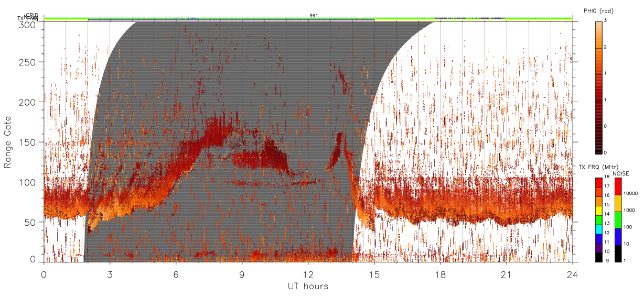The width and height of the screenshot is (644, 297).
Task: Click the PHI0 color scale bar
Action: coord(598,87)
